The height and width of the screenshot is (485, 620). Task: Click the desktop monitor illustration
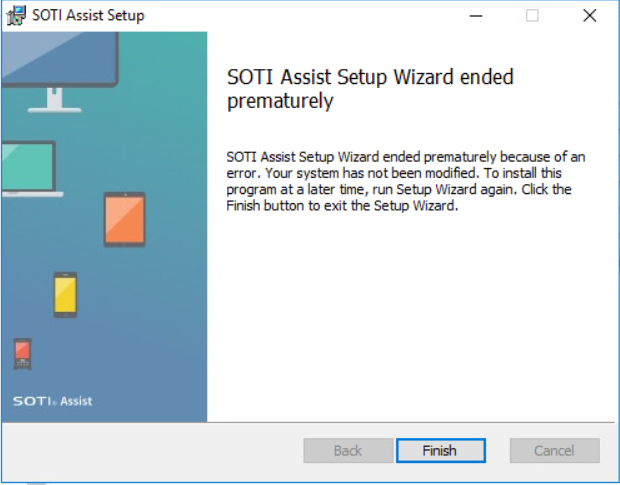(59, 72)
